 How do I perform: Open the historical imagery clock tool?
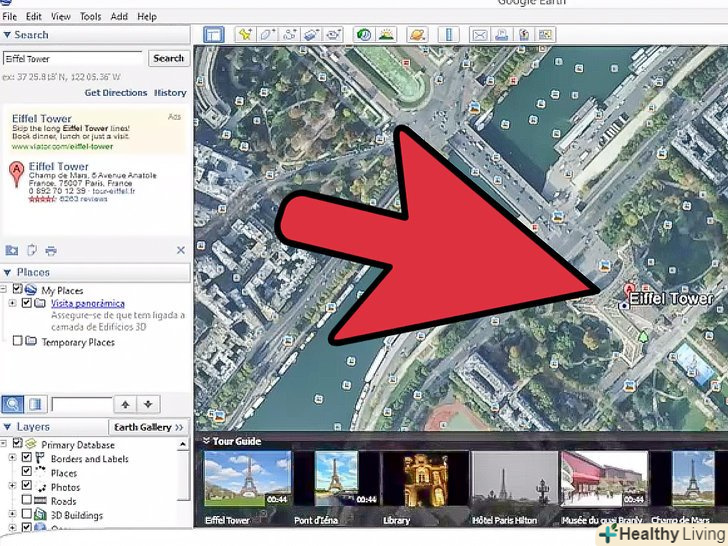click(x=364, y=34)
